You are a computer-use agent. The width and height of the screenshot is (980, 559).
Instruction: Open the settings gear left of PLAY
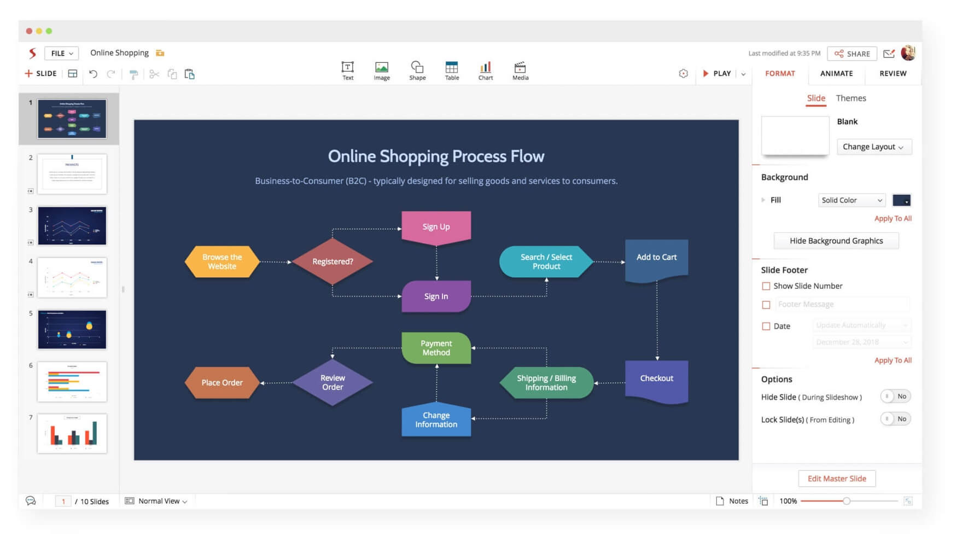(x=683, y=73)
